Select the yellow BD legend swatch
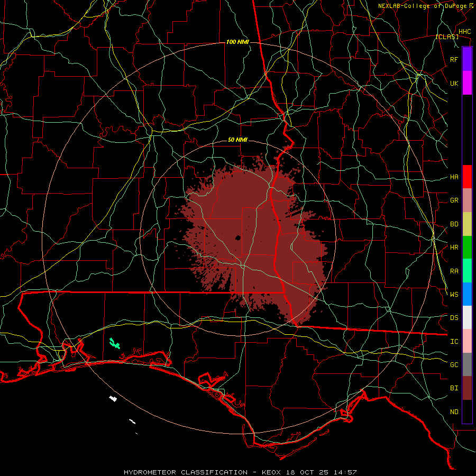Image resolution: width=476 pixels, height=476 pixels. coord(467,224)
